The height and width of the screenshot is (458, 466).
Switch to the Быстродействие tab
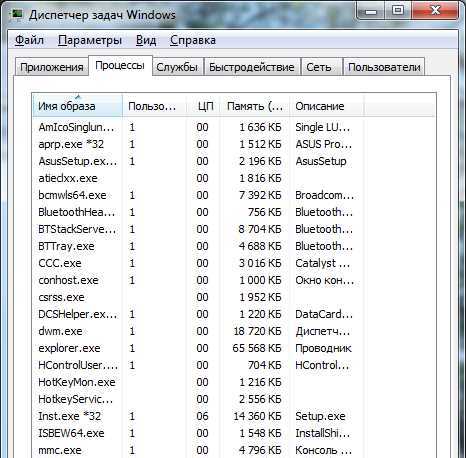252,67
